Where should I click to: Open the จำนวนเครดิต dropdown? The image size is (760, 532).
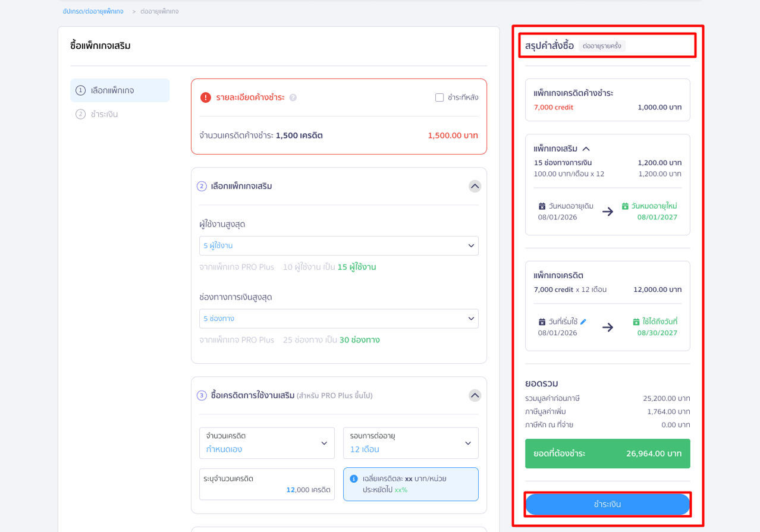click(267, 443)
